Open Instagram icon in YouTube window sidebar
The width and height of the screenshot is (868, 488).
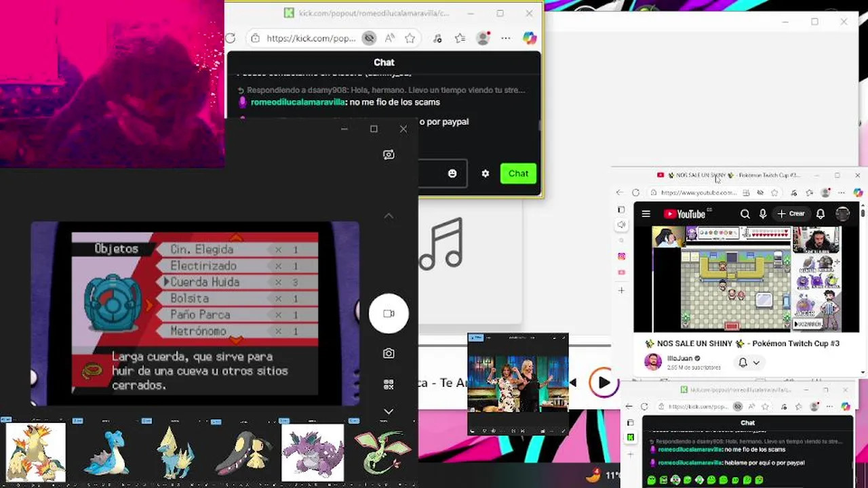tap(622, 256)
